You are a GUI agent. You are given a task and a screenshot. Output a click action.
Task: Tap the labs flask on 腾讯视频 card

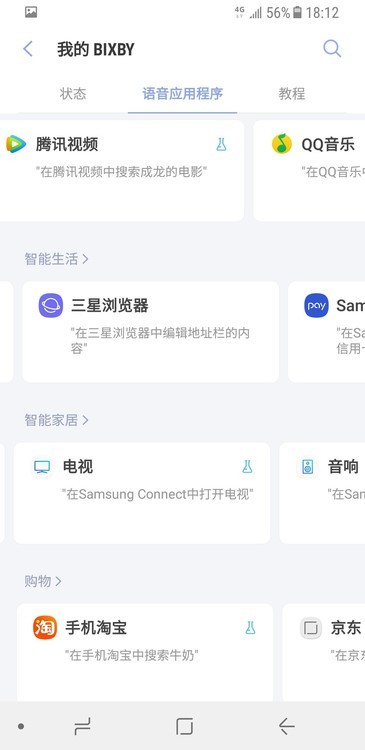221,144
